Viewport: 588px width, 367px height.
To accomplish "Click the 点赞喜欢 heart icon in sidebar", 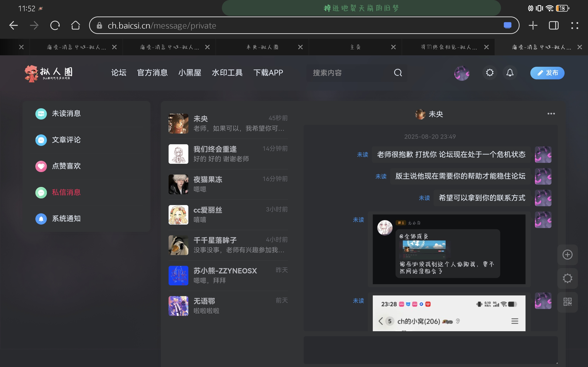I will coord(41,166).
